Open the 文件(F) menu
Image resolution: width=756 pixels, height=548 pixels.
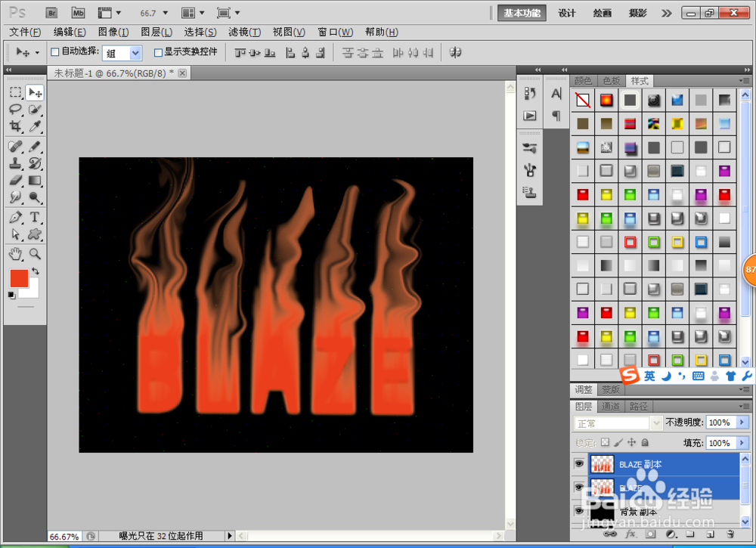tap(25, 33)
